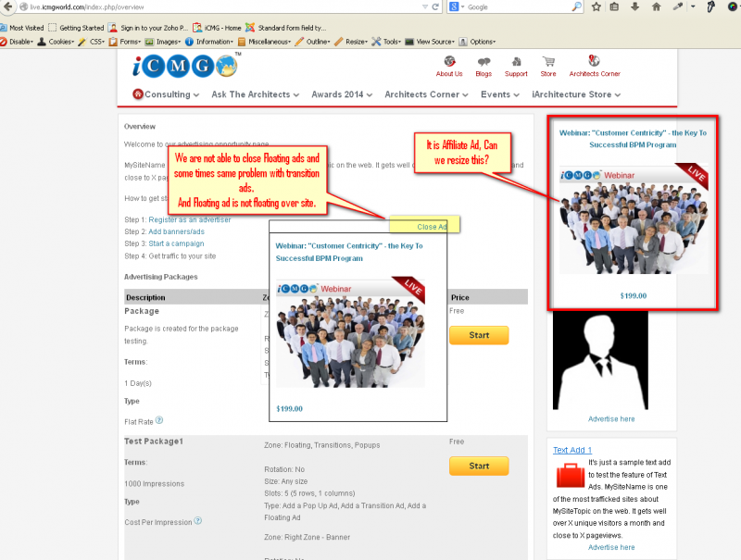Open the Resize developer toolbar menu
This screenshot has width=741, height=560.
(351, 42)
